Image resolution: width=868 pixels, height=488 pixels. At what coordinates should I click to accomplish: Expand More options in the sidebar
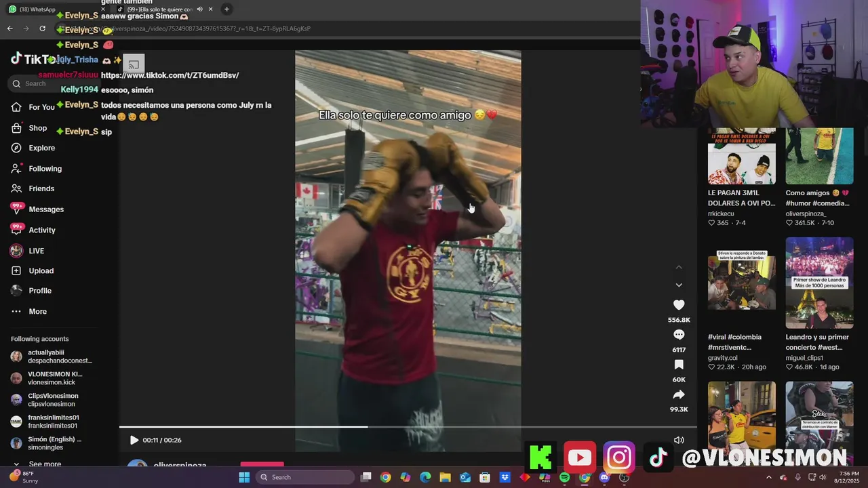[x=29, y=312]
